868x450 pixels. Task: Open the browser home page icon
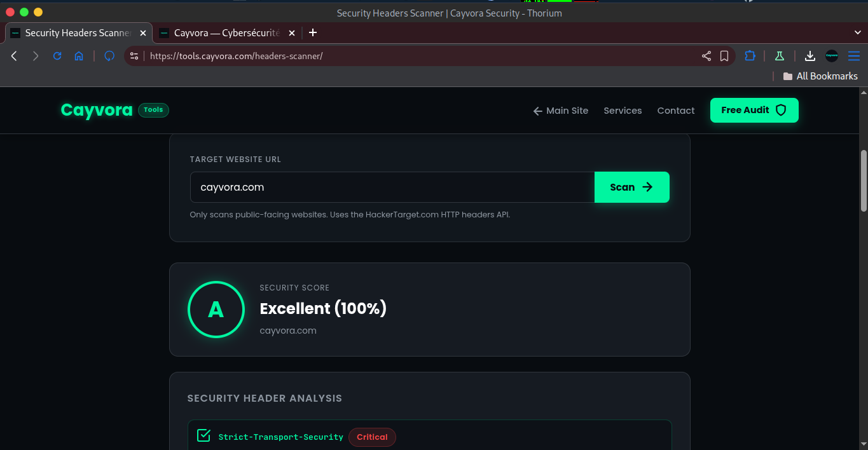pos(79,56)
